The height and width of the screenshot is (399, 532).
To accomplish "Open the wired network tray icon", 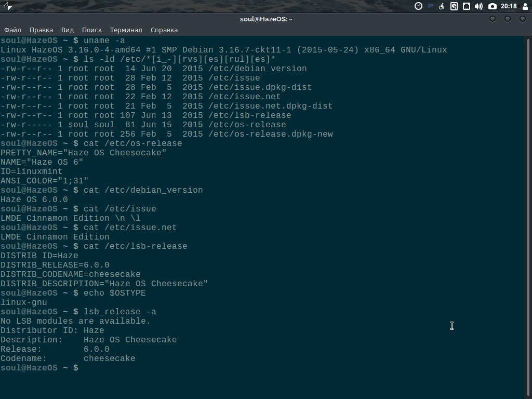I will click(x=467, y=6).
